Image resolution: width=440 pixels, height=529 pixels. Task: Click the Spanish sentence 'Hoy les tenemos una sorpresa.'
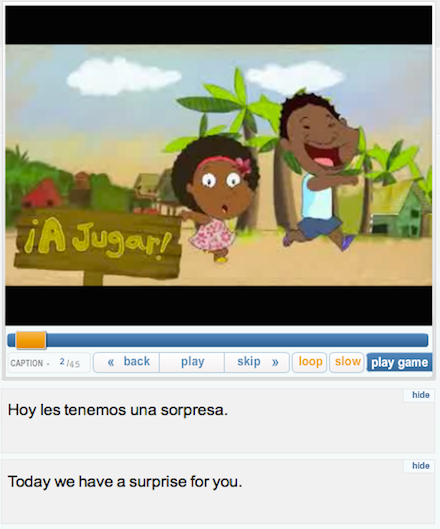click(x=118, y=410)
